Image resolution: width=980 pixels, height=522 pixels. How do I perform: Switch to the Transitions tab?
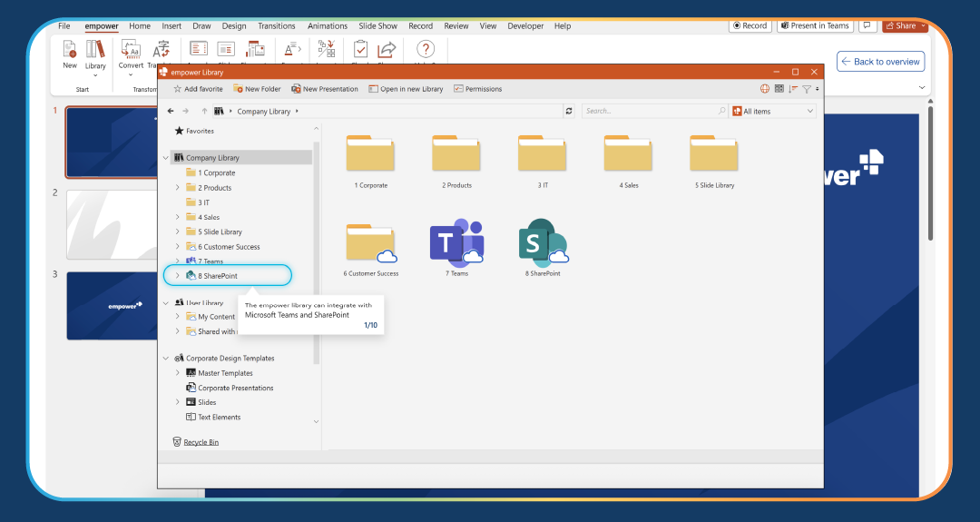(276, 25)
